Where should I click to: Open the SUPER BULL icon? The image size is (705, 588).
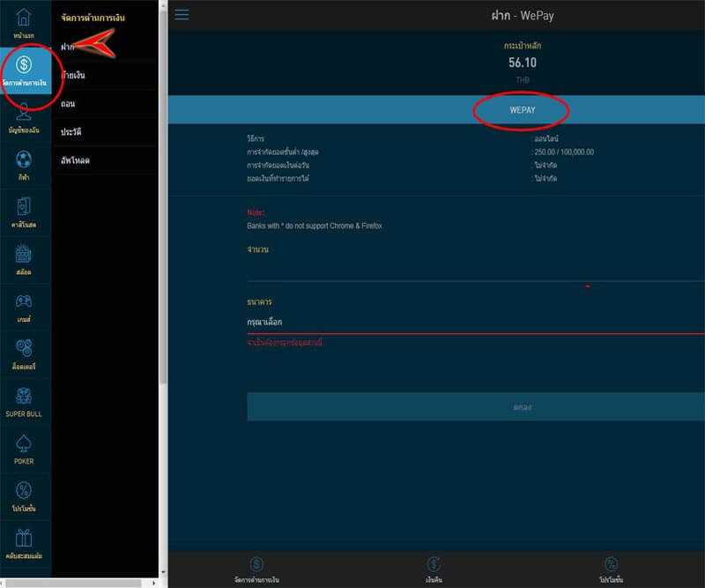(x=24, y=396)
